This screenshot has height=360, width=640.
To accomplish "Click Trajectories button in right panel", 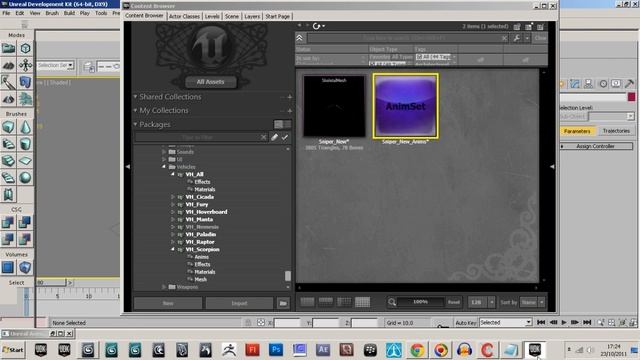I will coord(616,131).
